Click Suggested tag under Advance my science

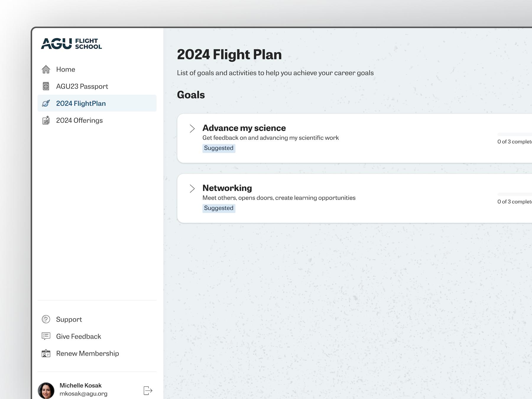[x=219, y=148]
